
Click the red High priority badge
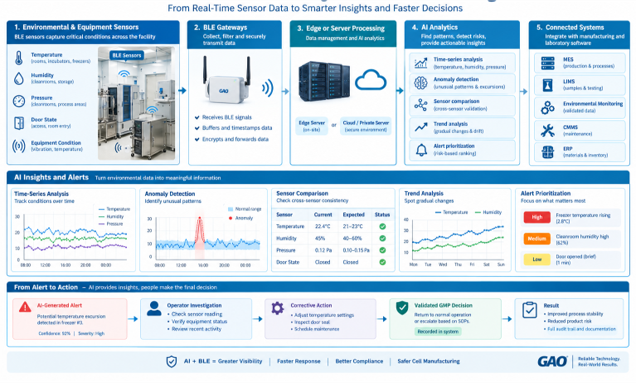click(x=537, y=217)
